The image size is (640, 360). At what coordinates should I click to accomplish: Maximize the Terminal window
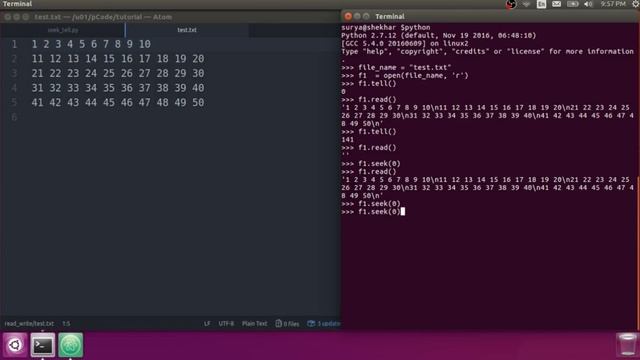(366, 16)
